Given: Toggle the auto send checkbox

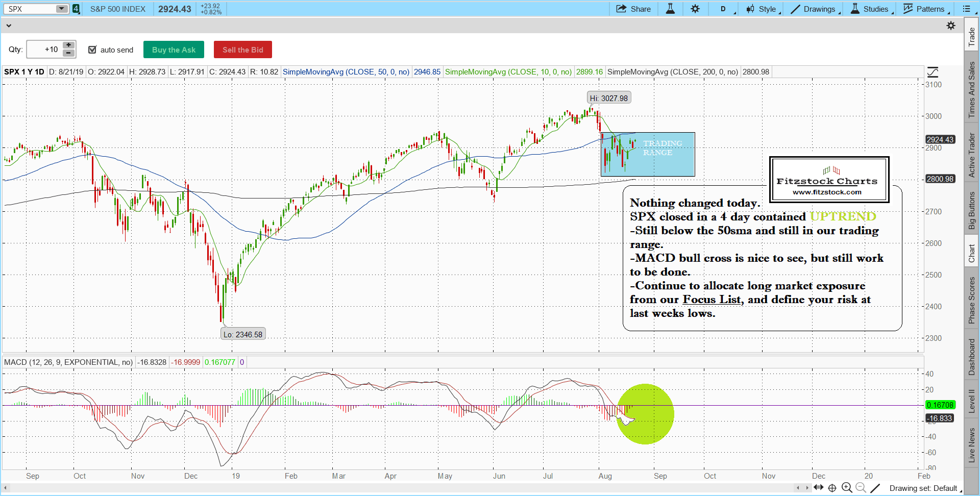Looking at the screenshot, I should pyautogui.click(x=92, y=49).
